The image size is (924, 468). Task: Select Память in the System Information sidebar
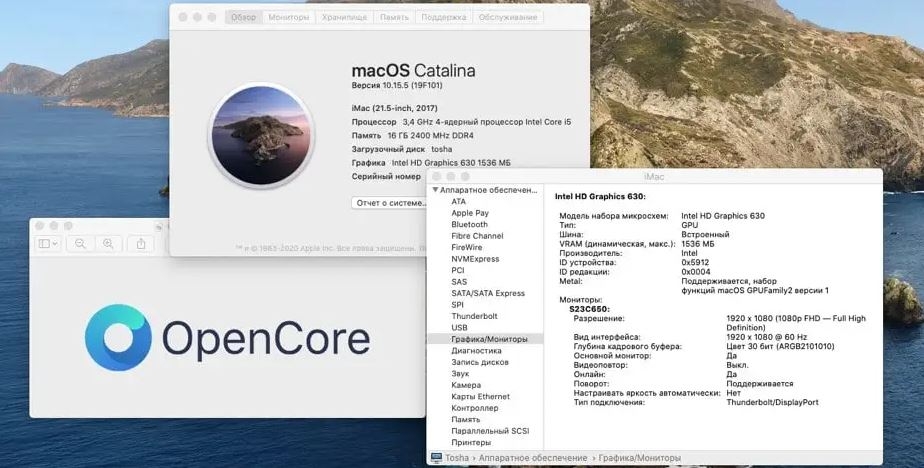tap(466, 420)
